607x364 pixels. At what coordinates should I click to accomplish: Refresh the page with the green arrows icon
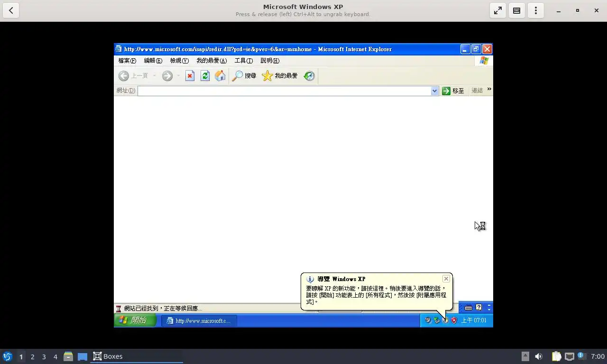(x=205, y=76)
